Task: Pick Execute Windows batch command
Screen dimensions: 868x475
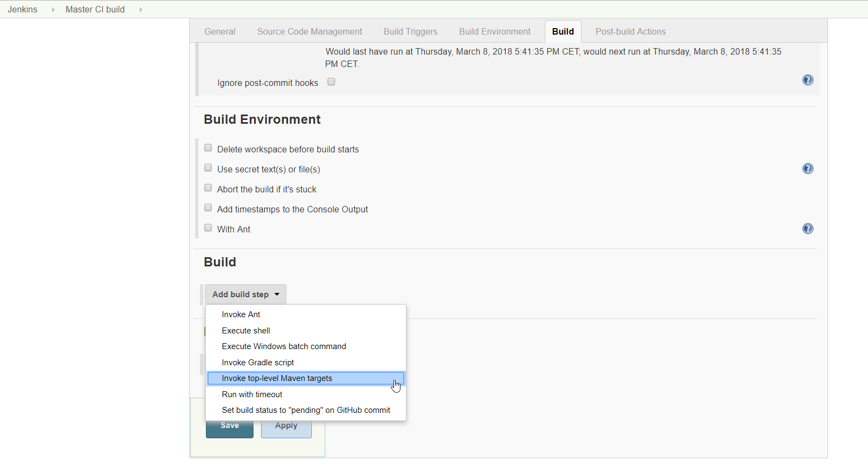Action: point(284,346)
